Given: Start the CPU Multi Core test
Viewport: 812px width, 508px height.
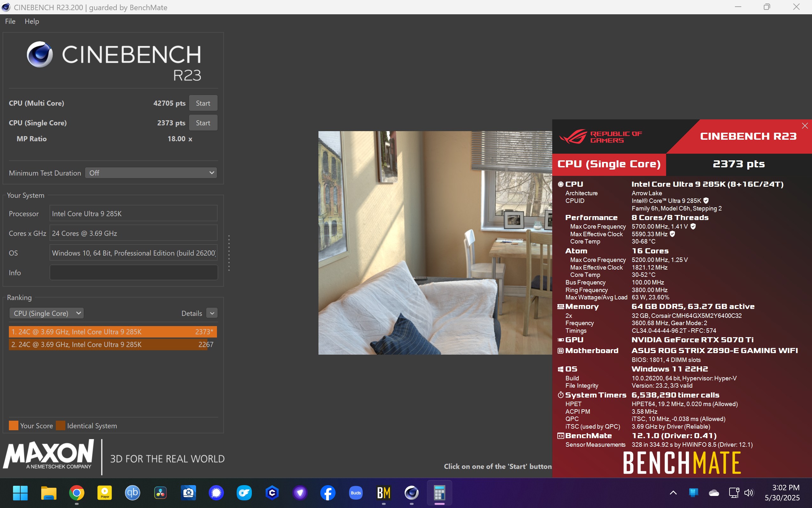Looking at the screenshot, I should [x=203, y=103].
